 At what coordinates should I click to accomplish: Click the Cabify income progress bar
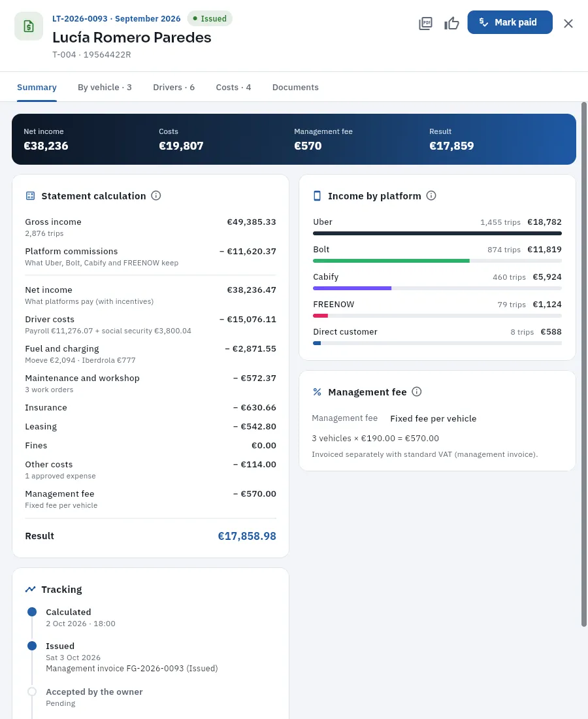pos(437,288)
